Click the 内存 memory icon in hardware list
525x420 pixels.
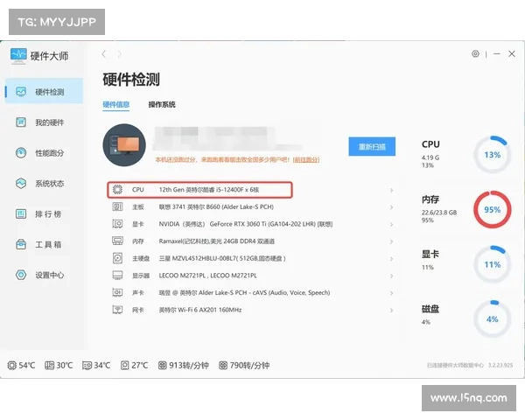(x=117, y=241)
